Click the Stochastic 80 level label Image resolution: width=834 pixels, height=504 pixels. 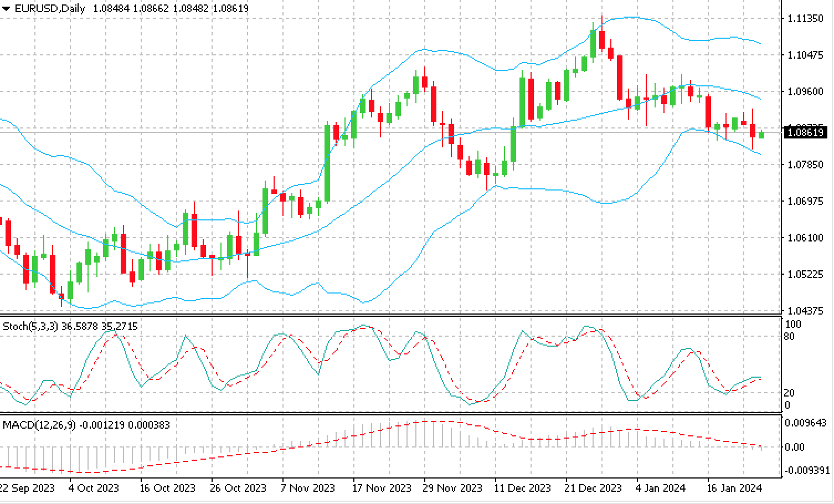(789, 336)
